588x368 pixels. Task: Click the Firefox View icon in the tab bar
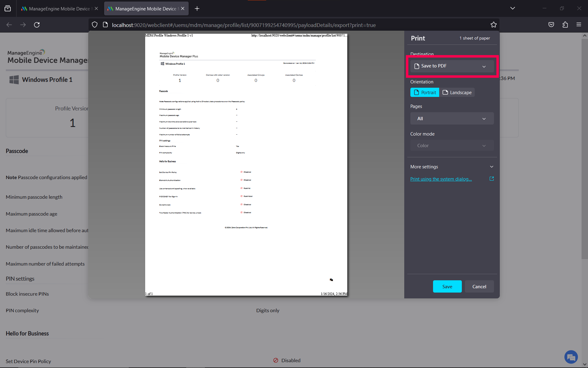tap(8, 9)
